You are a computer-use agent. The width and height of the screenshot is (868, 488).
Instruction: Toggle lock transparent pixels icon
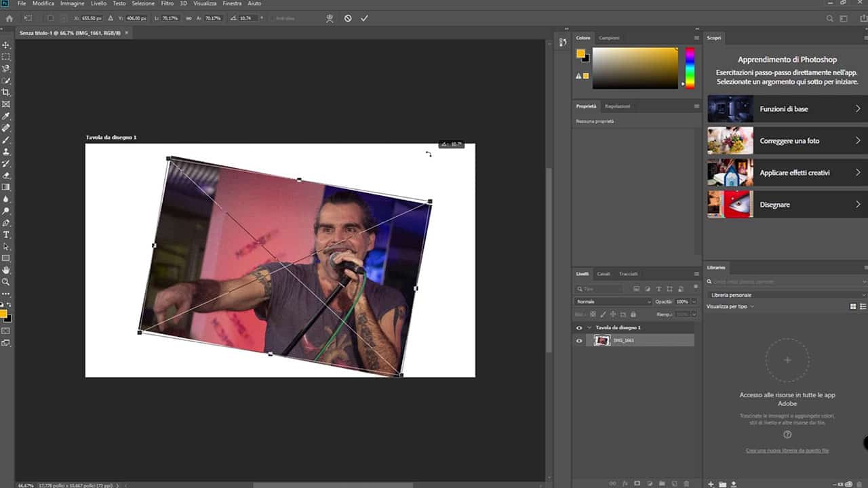(x=593, y=314)
